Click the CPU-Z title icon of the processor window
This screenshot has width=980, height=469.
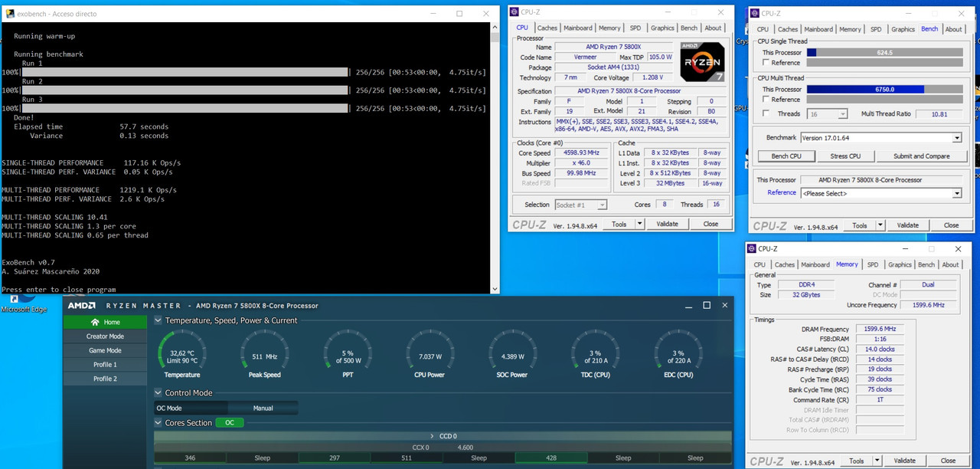[x=515, y=12]
